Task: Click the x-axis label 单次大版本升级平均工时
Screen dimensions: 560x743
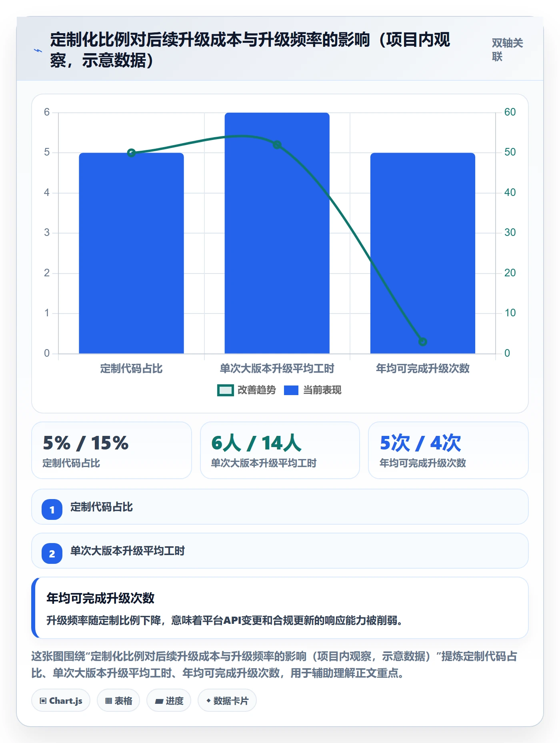Action: coord(277,368)
